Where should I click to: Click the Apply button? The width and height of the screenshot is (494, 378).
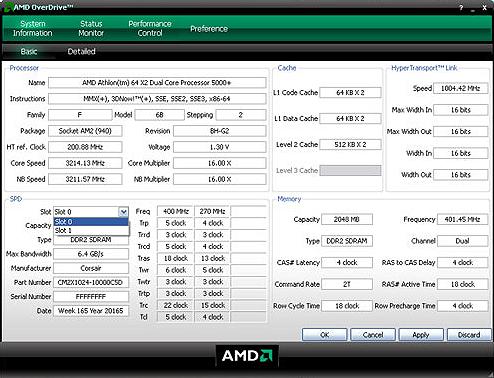421,335
